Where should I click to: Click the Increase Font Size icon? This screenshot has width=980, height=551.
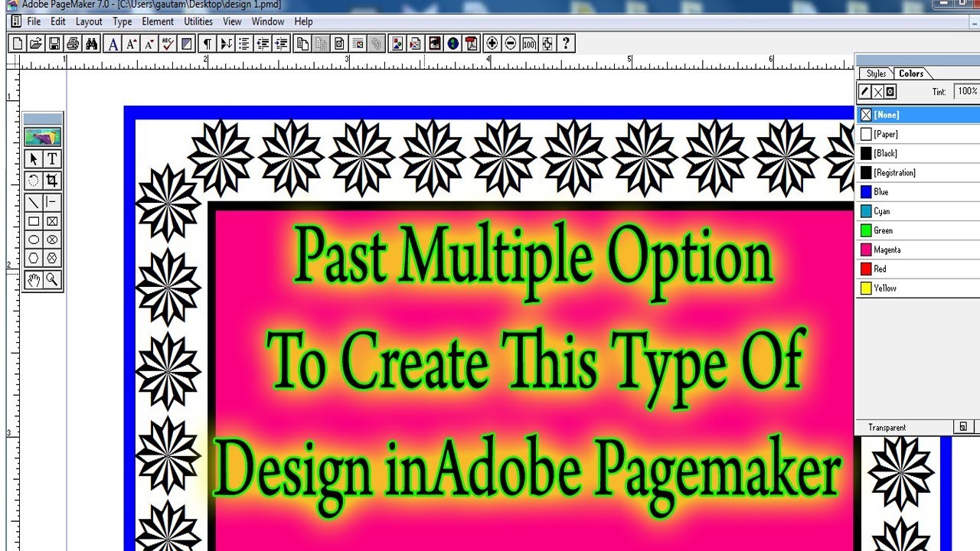[132, 44]
